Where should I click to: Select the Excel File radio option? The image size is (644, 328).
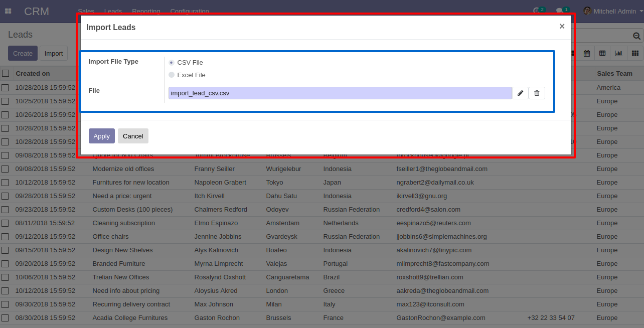172,75
